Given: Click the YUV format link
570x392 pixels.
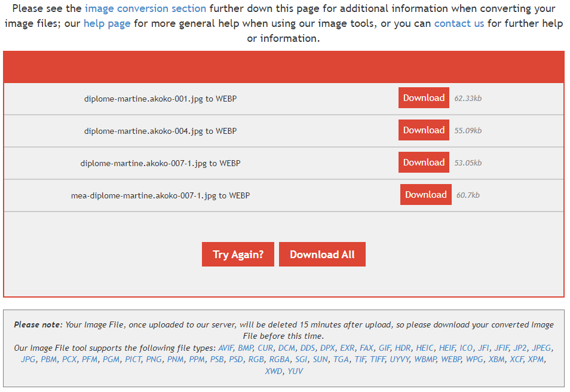Looking at the screenshot, I should coord(295,371).
